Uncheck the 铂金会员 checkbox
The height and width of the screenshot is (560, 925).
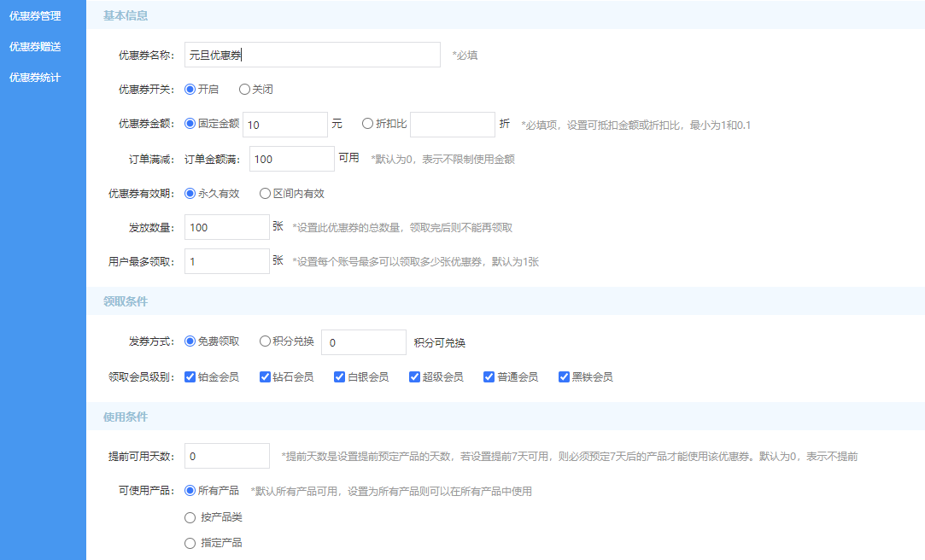(x=190, y=376)
